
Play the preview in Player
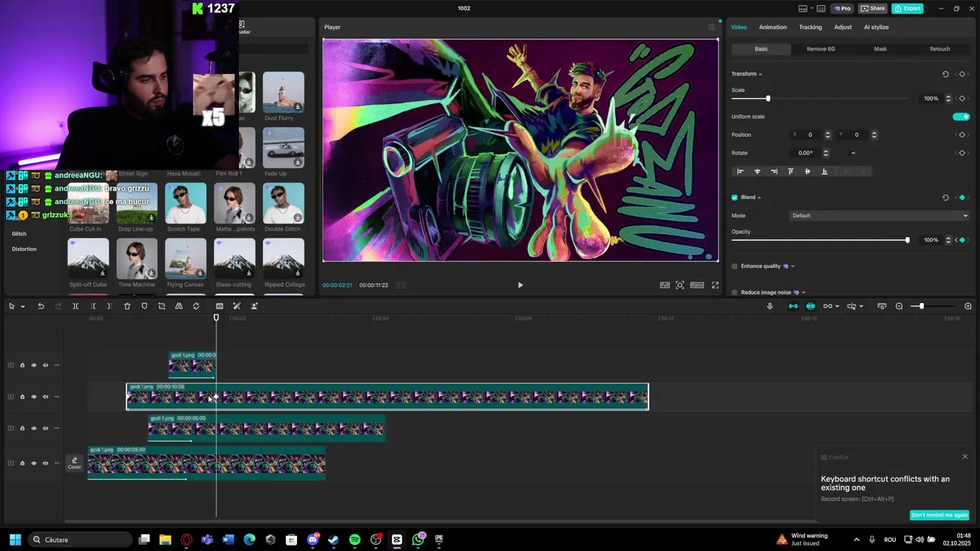pos(520,285)
